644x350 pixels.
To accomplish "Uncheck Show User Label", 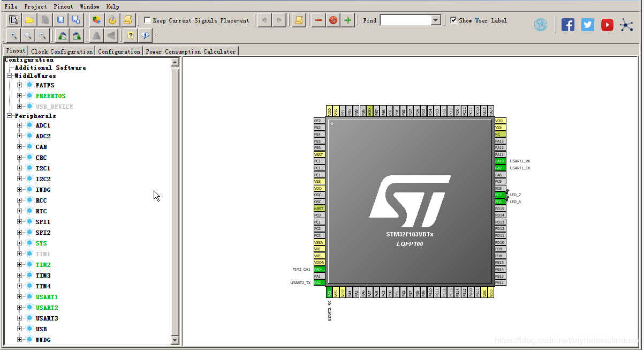I will [453, 20].
